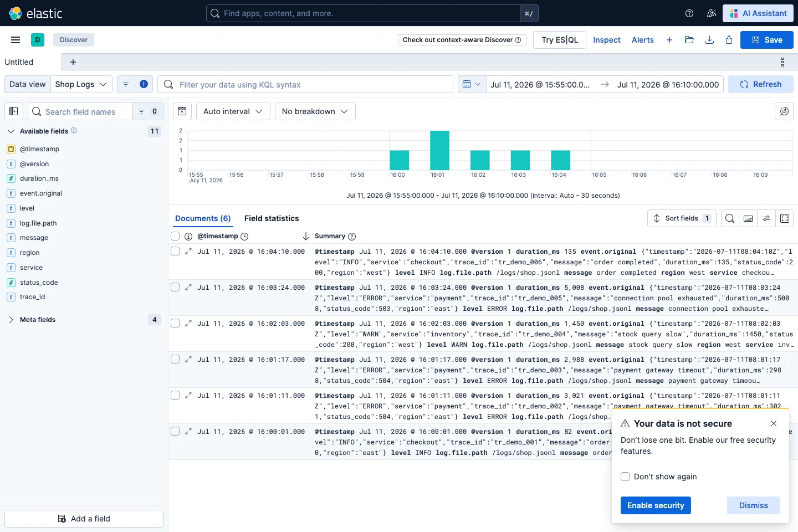Collapse the field list sidebar

point(14,111)
